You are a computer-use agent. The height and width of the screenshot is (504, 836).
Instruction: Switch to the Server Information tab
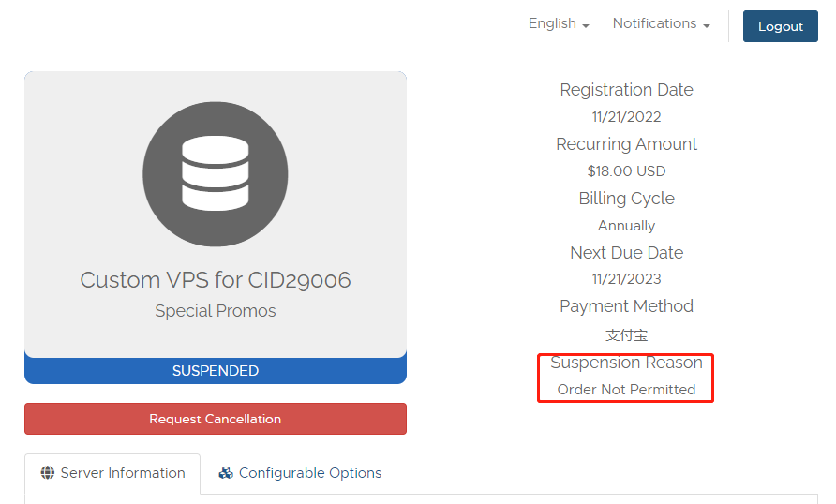pyautogui.click(x=112, y=473)
